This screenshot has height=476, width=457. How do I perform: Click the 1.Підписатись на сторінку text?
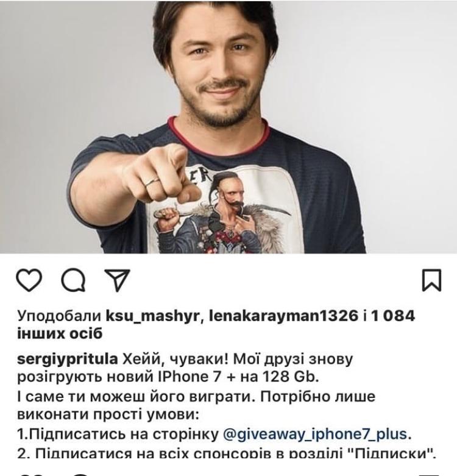[x=118, y=434]
